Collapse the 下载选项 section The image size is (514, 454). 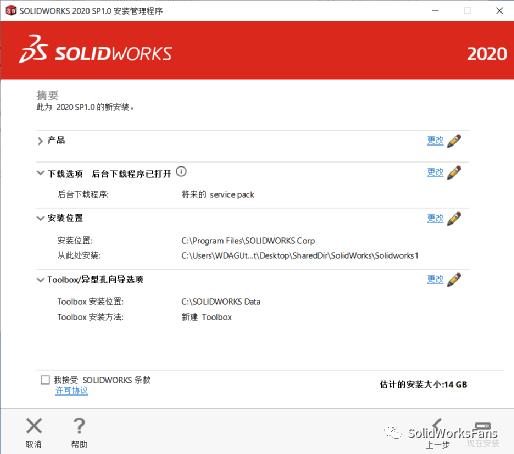point(40,173)
